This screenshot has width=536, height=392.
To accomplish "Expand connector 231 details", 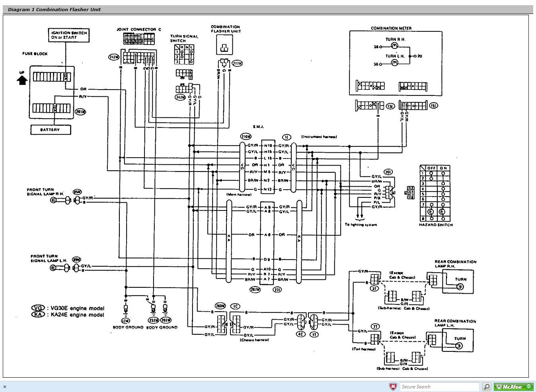I will click(278, 290).
